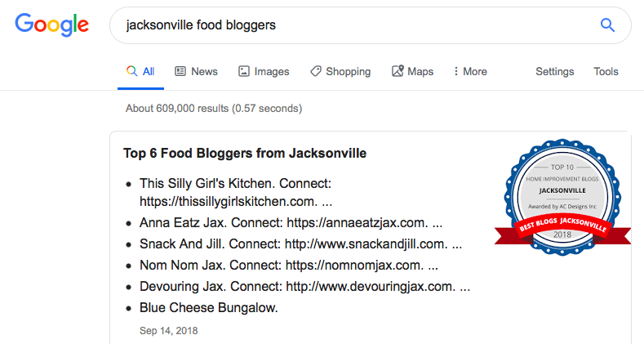Screen dimensions: 644x344
Task: Switch to the News results tab
Action: (x=197, y=72)
